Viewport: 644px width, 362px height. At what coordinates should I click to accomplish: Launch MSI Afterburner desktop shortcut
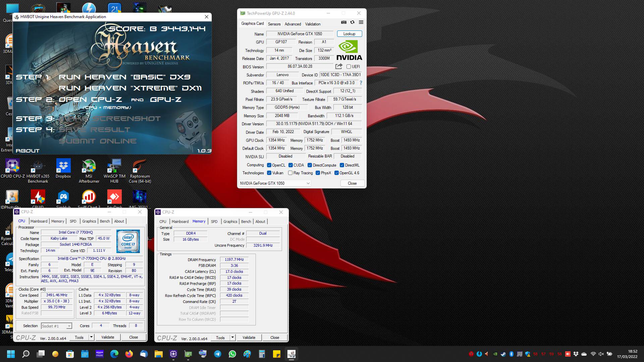click(89, 171)
